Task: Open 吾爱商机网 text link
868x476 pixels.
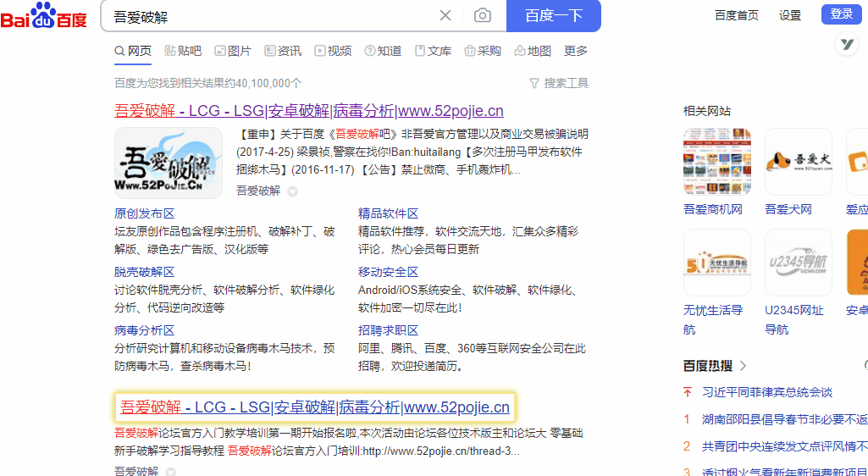Action: [713, 210]
